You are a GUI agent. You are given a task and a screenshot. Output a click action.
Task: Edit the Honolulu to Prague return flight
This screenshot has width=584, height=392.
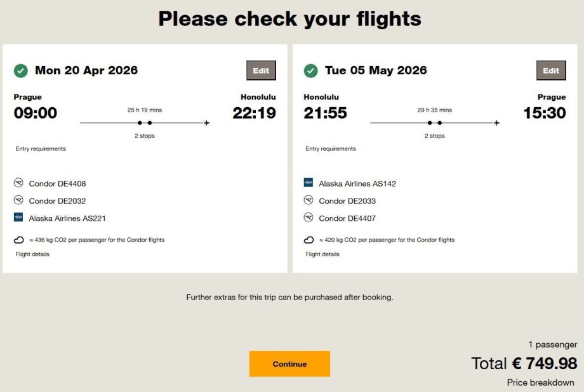(x=551, y=70)
